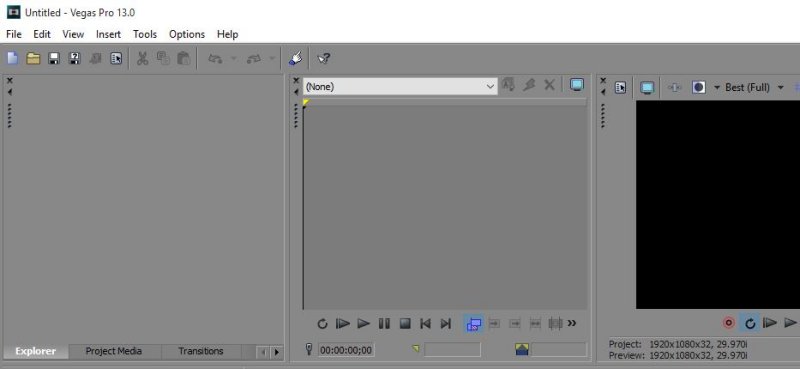
Task: Click the Render As toolbar icon
Action: point(95,59)
